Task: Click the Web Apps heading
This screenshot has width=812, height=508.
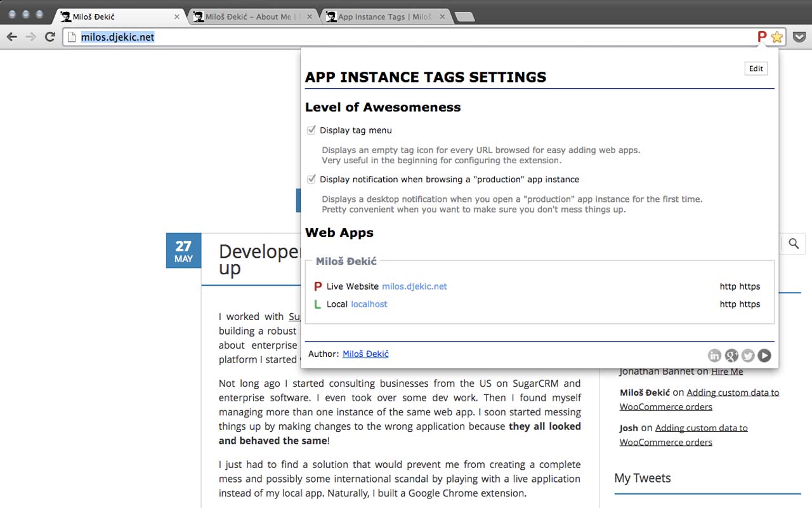Action: [x=339, y=232]
